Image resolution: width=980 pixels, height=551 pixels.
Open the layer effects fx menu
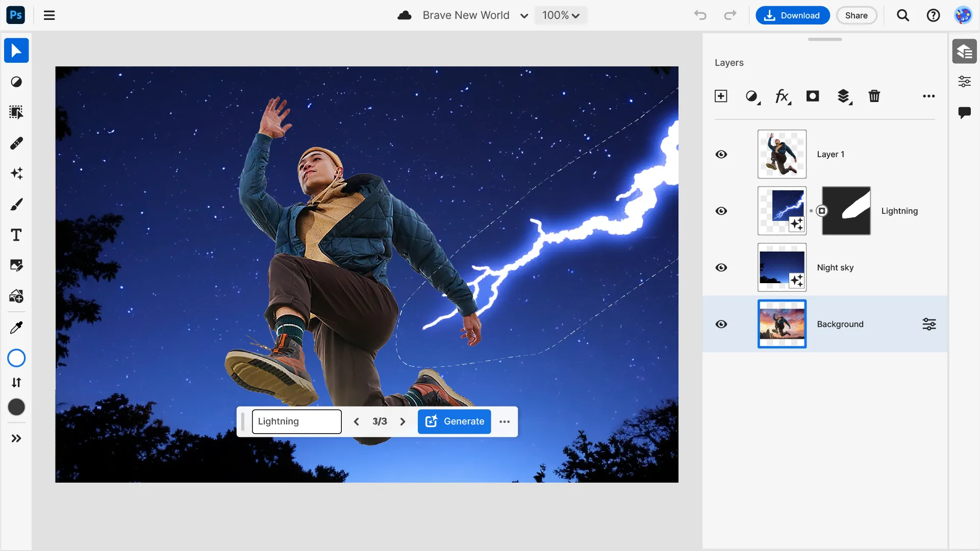(x=782, y=96)
